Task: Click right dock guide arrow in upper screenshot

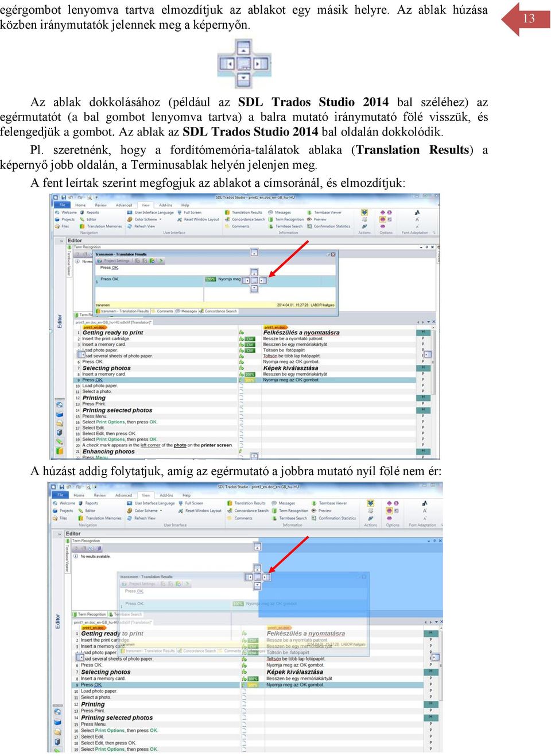Action: click(263, 281)
